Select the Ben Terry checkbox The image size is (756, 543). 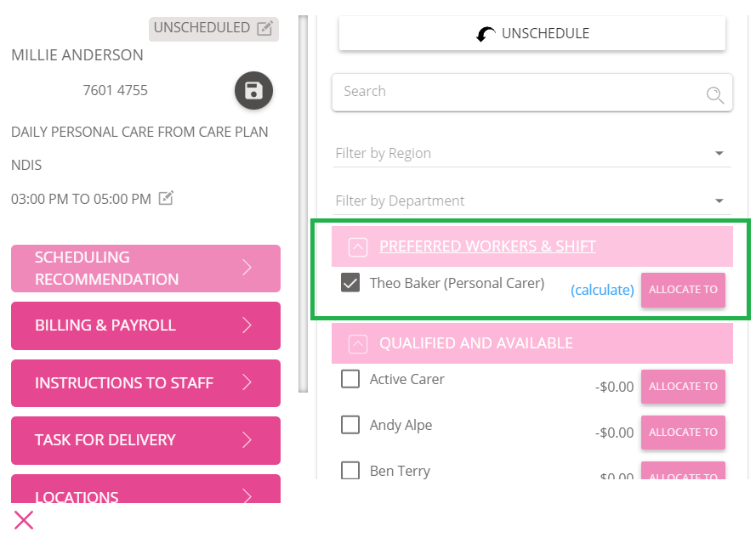tap(350, 470)
